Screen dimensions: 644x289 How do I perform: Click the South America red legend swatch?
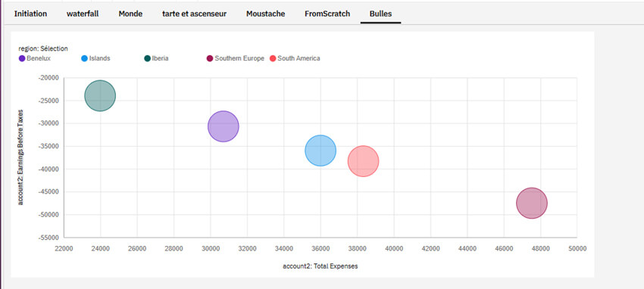point(273,58)
